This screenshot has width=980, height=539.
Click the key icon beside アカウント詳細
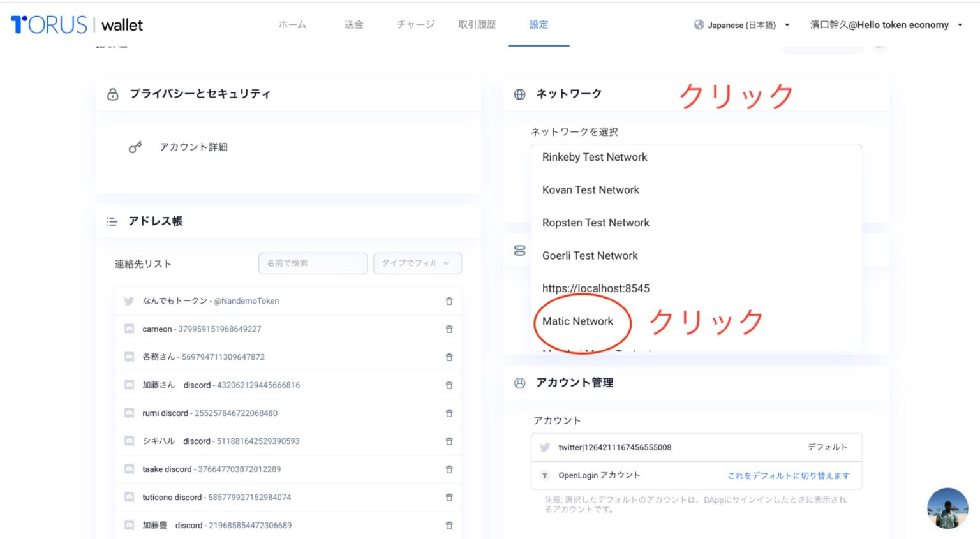click(x=135, y=147)
